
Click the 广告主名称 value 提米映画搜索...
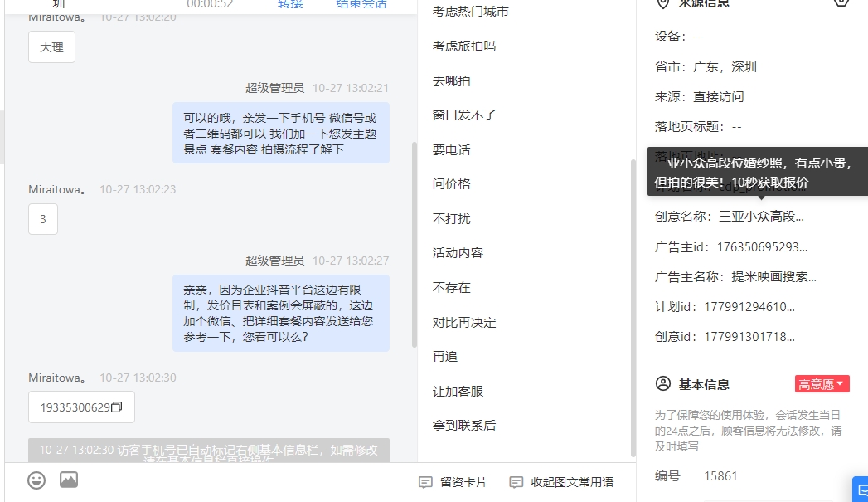pyautogui.click(x=773, y=277)
